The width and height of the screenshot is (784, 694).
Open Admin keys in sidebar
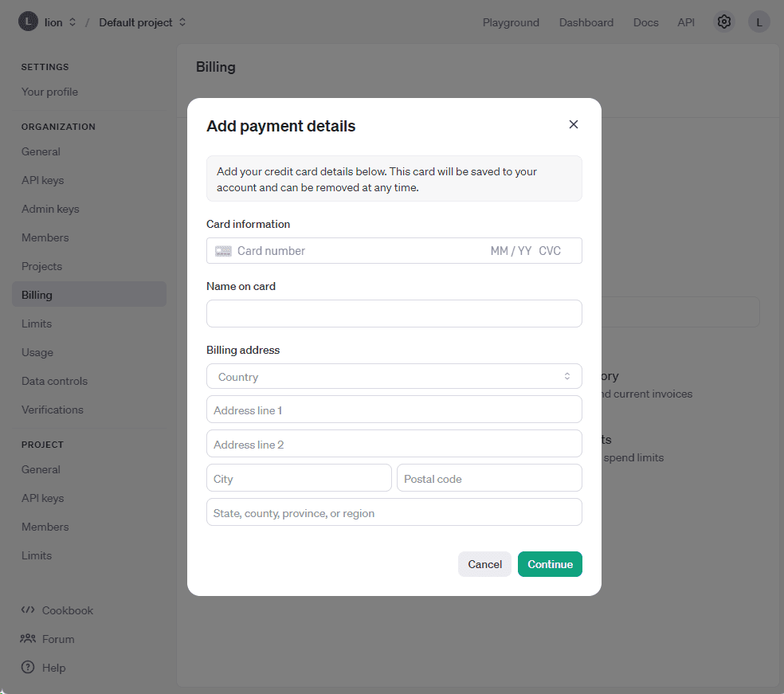pyautogui.click(x=50, y=209)
